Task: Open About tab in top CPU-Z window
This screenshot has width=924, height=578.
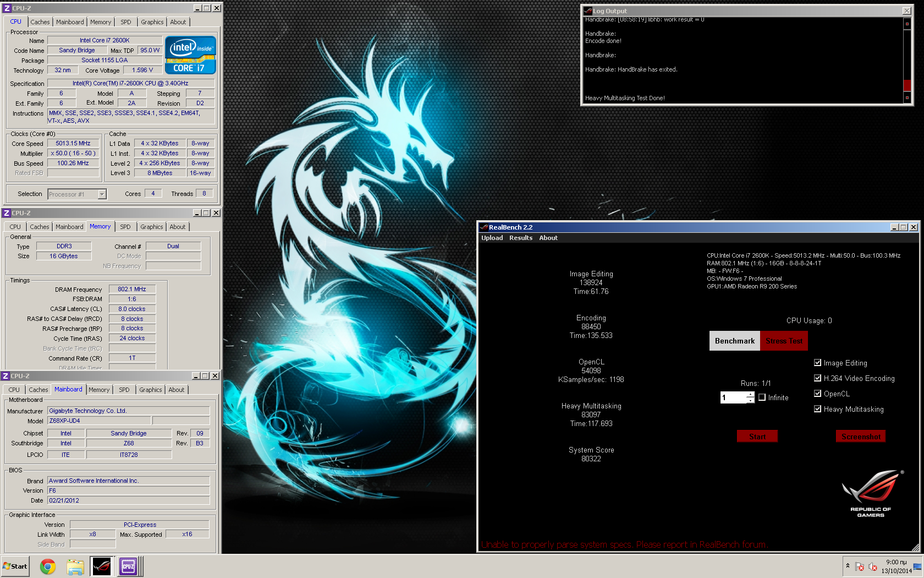Action: (178, 22)
